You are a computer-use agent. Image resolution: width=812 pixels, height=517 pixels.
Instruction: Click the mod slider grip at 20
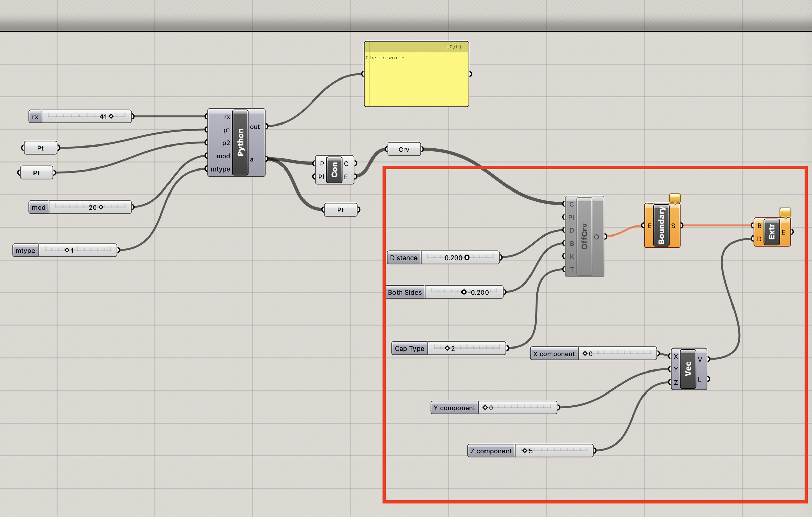(101, 207)
